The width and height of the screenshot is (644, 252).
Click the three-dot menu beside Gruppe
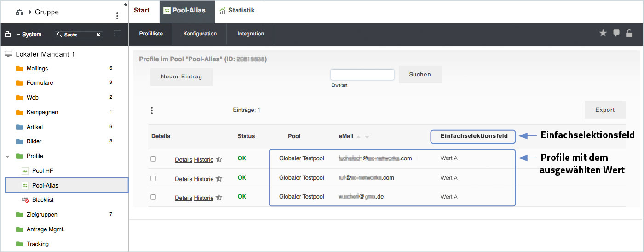point(117,16)
